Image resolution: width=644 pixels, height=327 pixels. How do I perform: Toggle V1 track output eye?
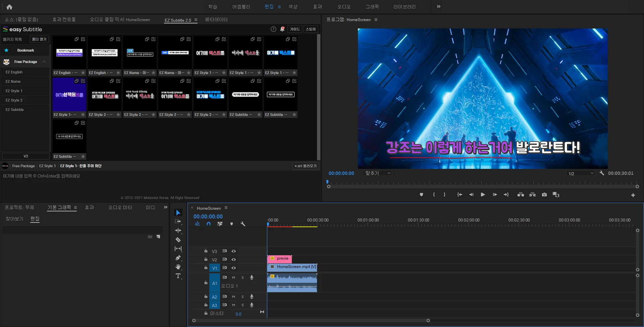(x=233, y=268)
